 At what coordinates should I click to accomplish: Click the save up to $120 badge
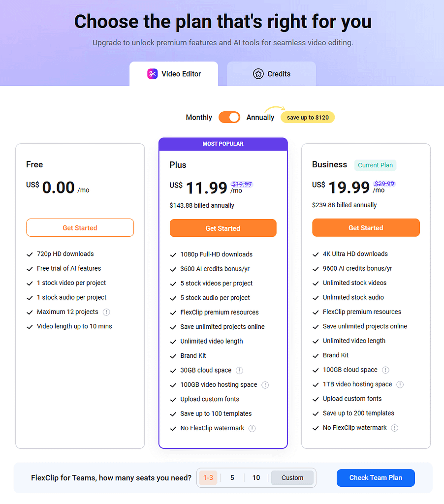click(307, 117)
